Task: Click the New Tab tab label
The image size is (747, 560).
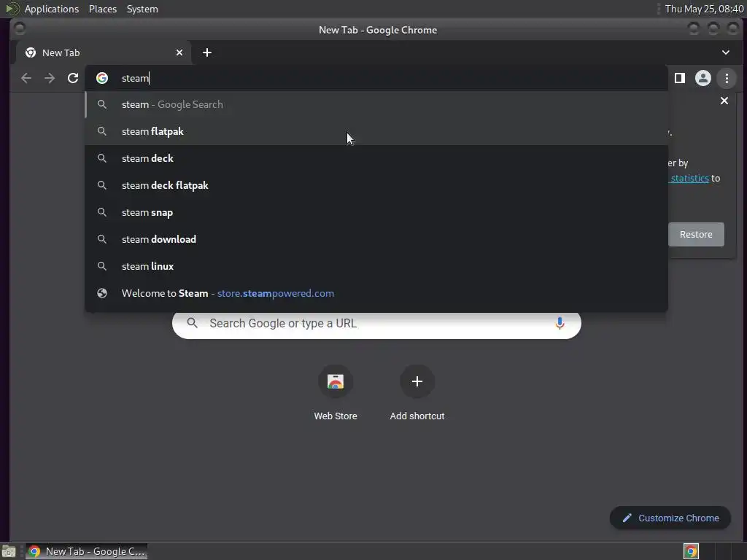Action: tap(61, 52)
